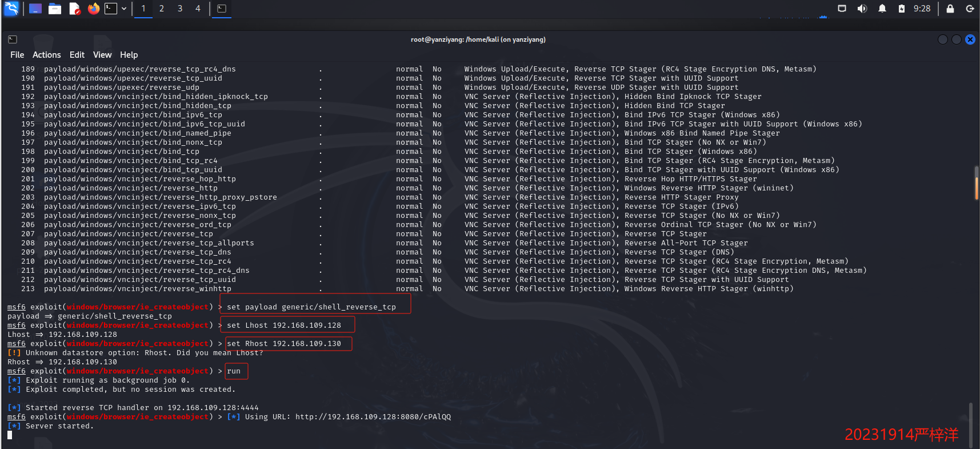Image resolution: width=980 pixels, height=449 pixels.
Task: Click the 'set Rhost 192.168.109.130' command
Action: (284, 344)
